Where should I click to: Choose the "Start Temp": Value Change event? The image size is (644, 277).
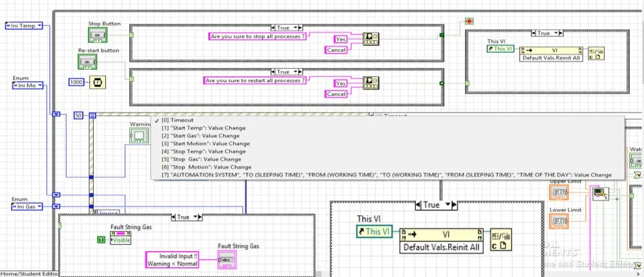[203, 128]
